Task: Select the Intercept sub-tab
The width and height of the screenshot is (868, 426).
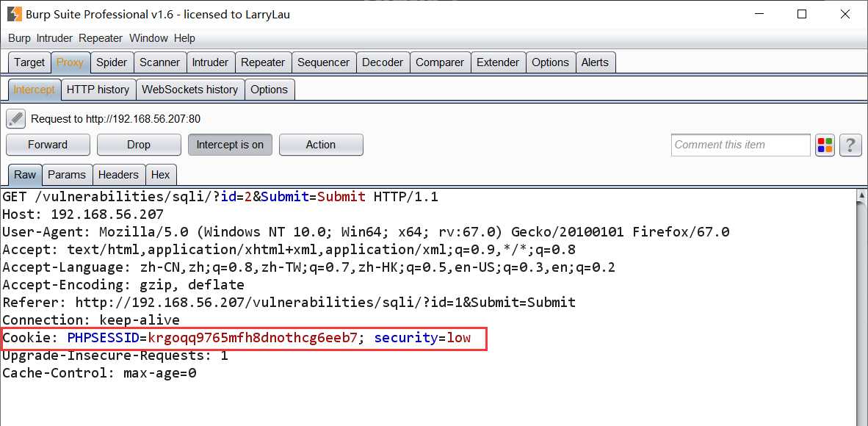Action: (35, 90)
